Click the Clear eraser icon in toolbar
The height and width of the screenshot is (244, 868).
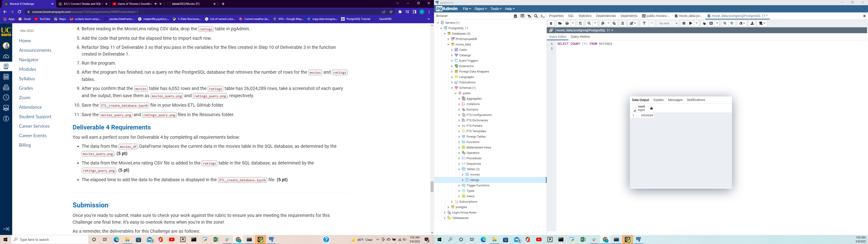[x=741, y=23]
